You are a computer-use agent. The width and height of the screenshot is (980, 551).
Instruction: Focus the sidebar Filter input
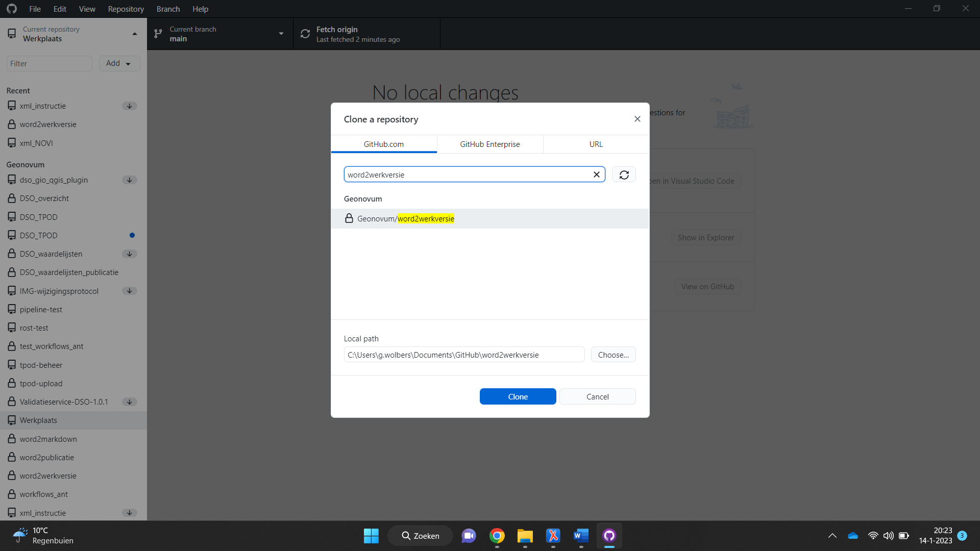coord(49,63)
